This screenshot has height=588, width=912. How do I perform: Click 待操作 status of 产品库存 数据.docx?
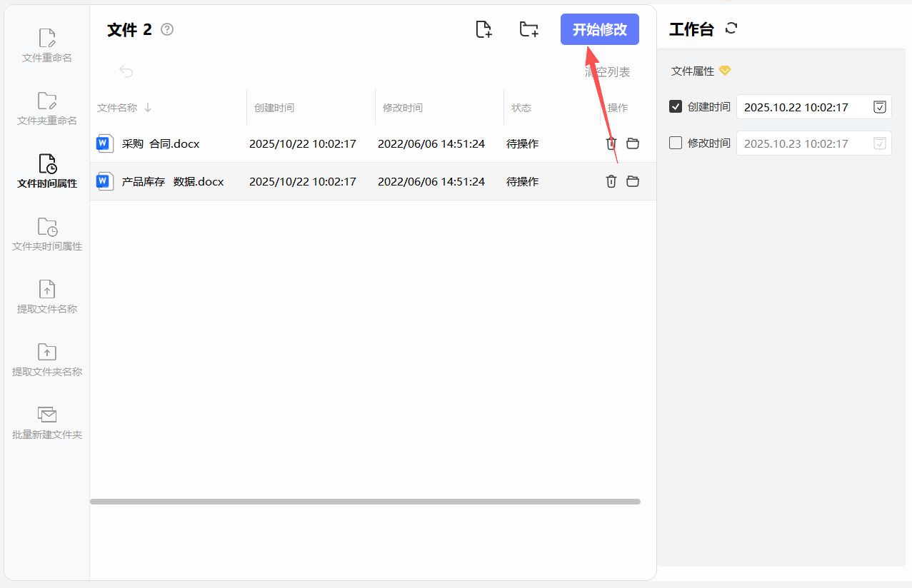click(523, 182)
